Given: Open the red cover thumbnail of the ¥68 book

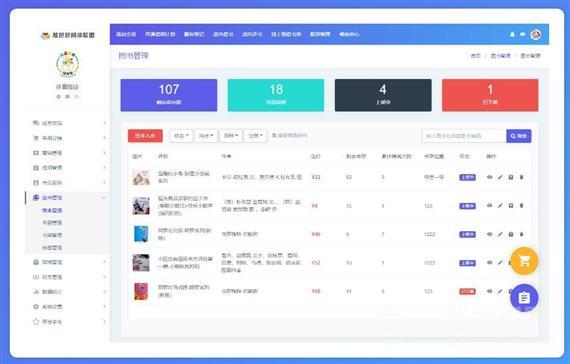Looking at the screenshot, I should (141, 291).
